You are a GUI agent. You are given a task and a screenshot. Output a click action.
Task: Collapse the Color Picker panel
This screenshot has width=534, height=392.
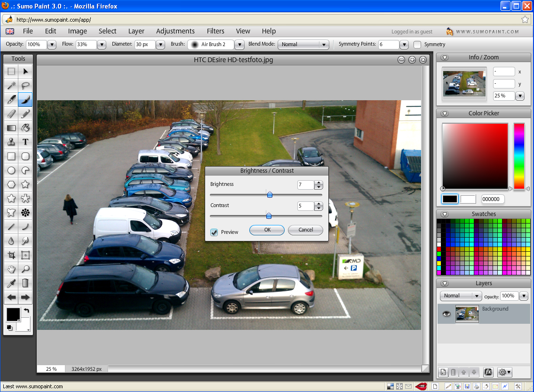(x=445, y=113)
